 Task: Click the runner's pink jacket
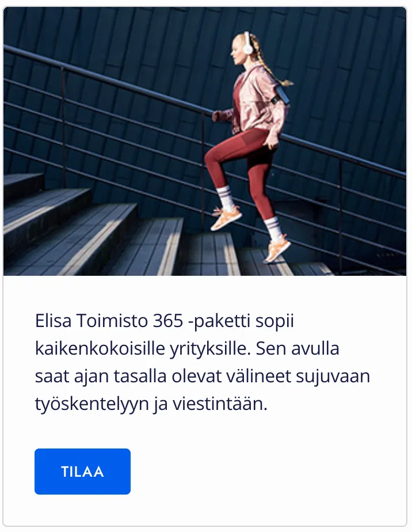(257, 102)
